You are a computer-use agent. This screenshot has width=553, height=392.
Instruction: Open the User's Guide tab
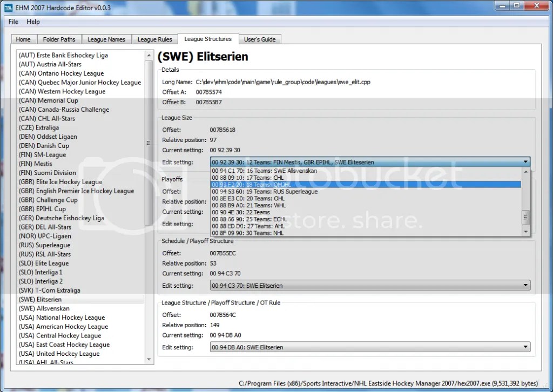tap(260, 39)
